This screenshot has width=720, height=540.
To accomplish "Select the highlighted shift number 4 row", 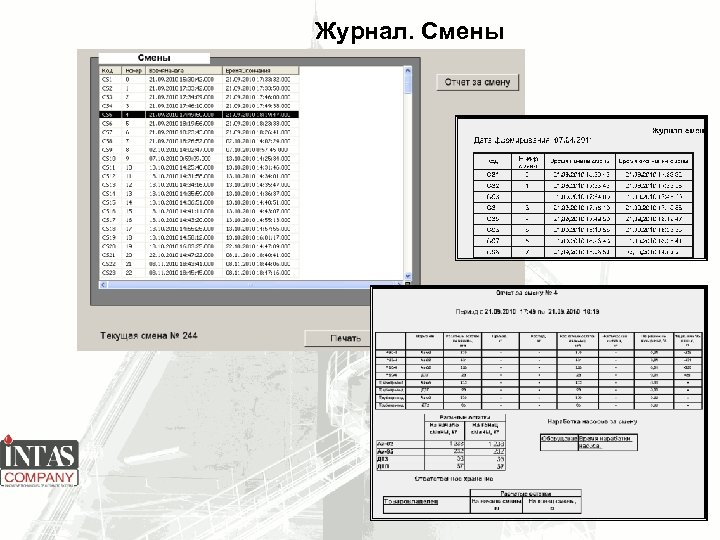I will pyautogui.click(x=199, y=114).
